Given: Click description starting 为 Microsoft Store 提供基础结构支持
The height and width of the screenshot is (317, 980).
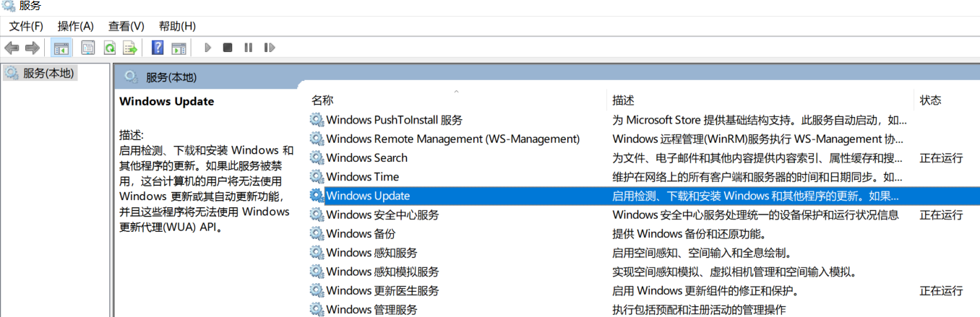Looking at the screenshot, I should (x=760, y=120).
